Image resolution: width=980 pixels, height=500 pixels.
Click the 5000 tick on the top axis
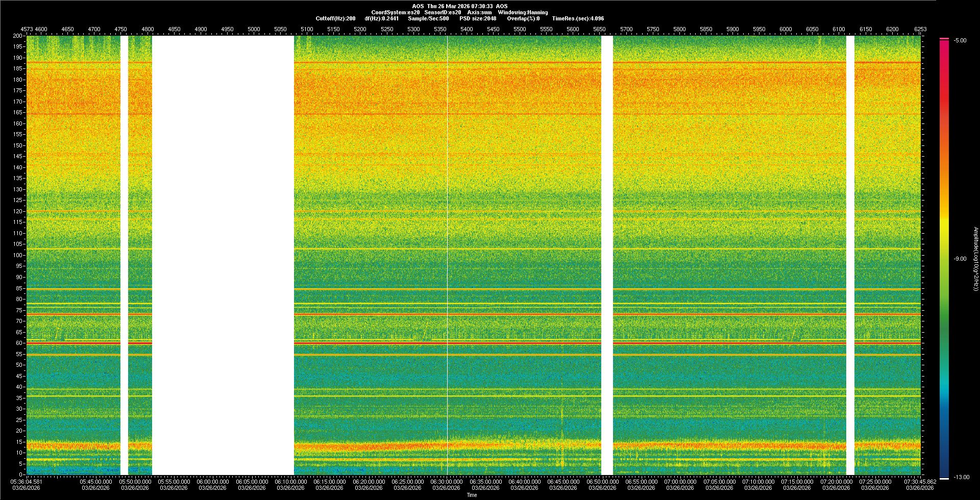coord(254,29)
